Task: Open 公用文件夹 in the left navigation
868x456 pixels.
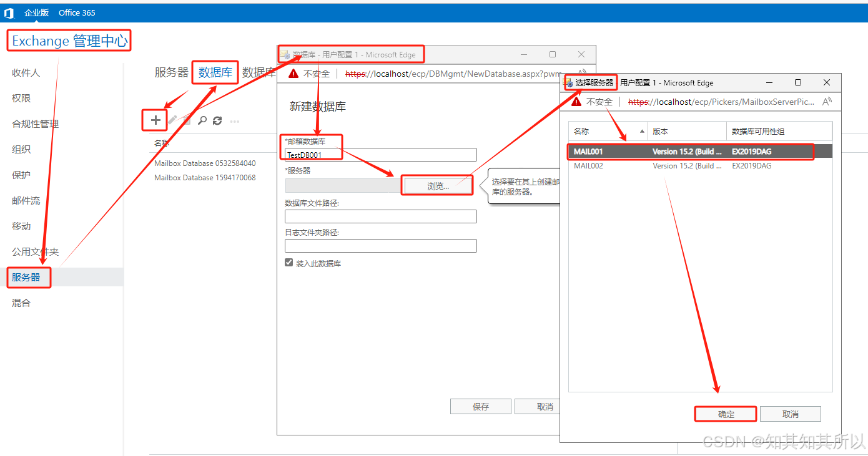Action: (35, 252)
